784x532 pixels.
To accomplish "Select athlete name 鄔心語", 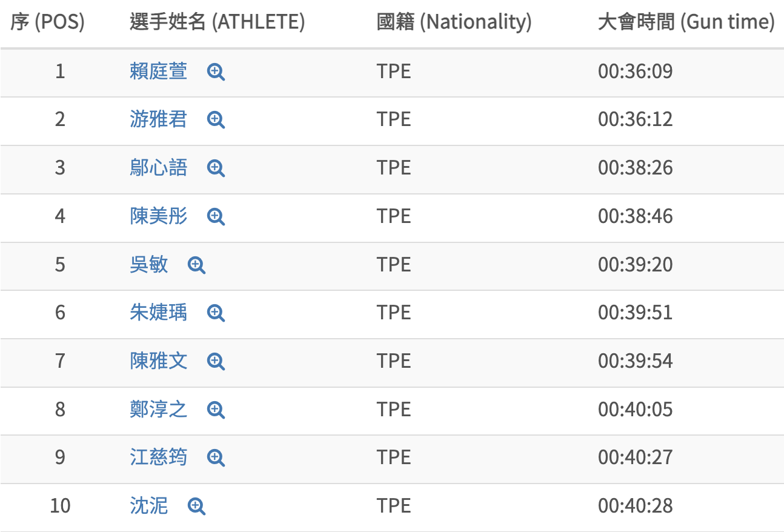I will (158, 168).
